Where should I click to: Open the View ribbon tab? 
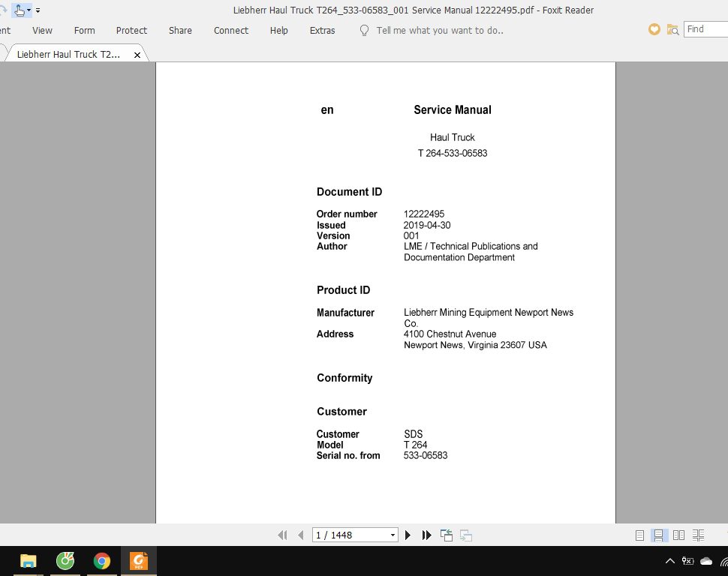coord(42,31)
